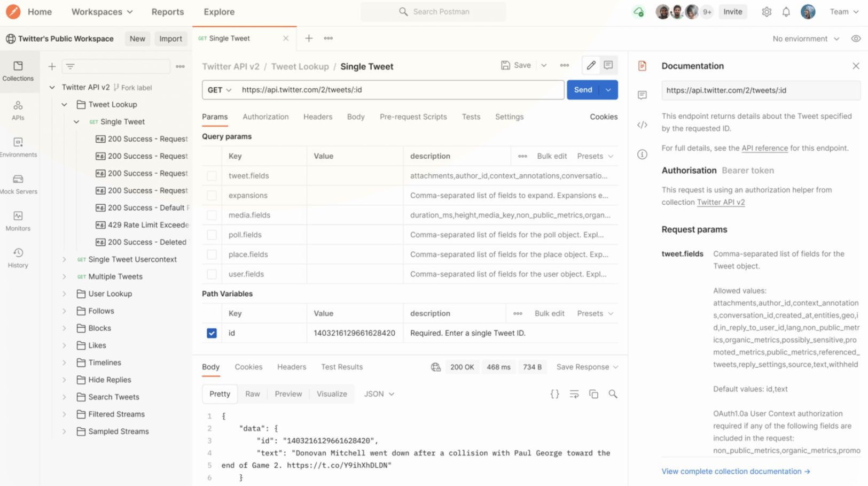This screenshot has width=868, height=486.
Task: Enable the tweet.fields query param checkbox
Action: pos(212,176)
